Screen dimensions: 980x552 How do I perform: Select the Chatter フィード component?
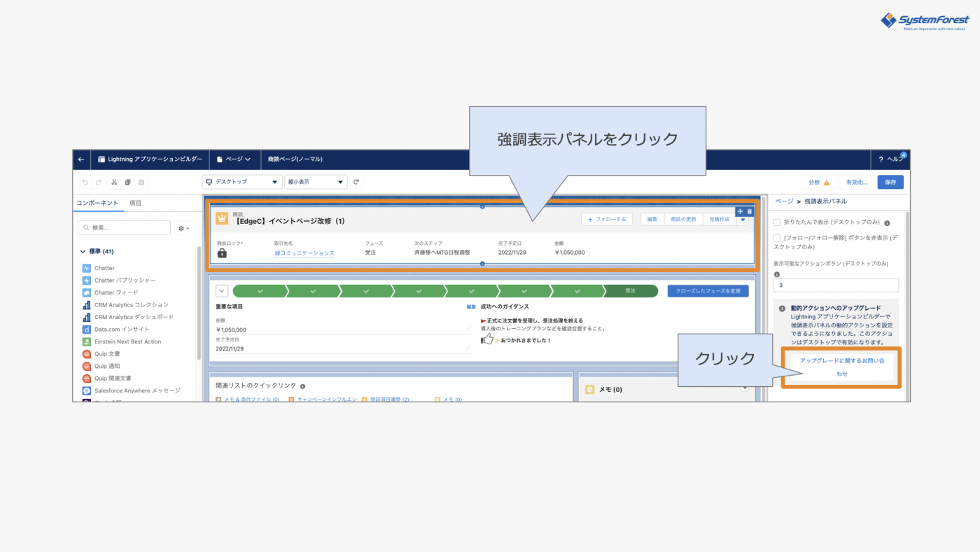111,292
